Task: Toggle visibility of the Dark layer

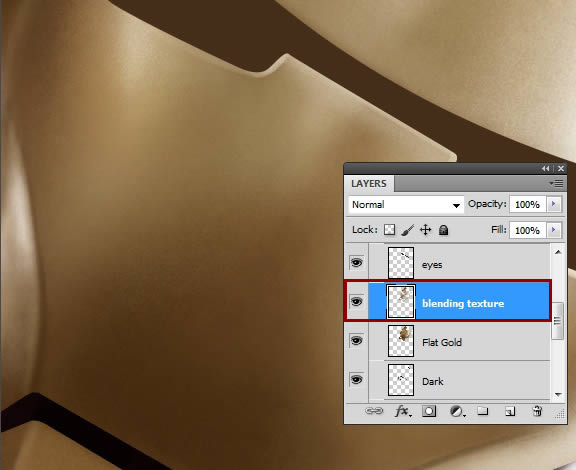Action: click(x=356, y=379)
